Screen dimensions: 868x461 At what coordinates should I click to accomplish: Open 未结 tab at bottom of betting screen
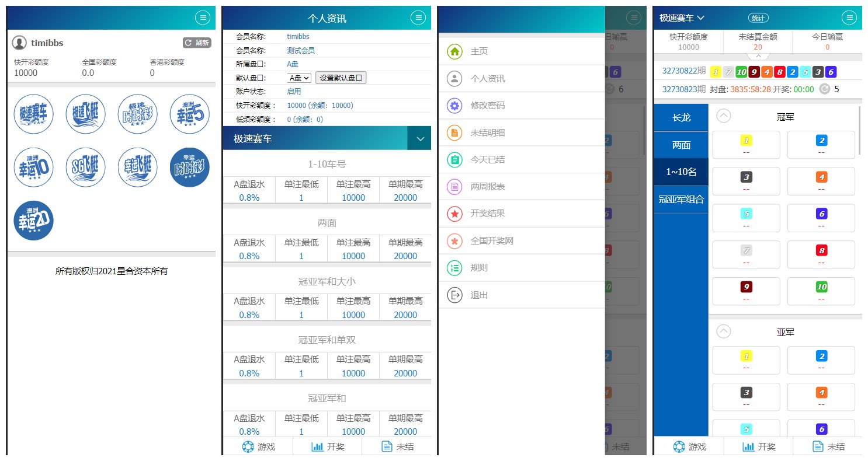coord(828,446)
